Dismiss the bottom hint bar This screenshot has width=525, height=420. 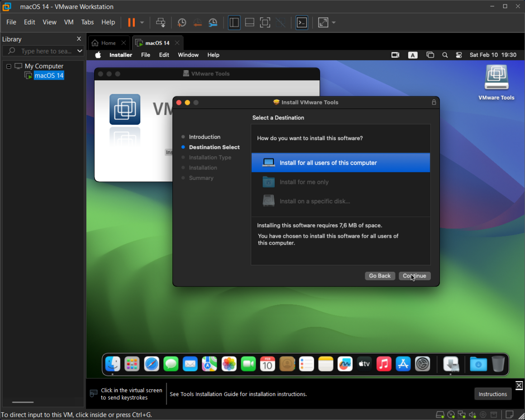pos(519,385)
